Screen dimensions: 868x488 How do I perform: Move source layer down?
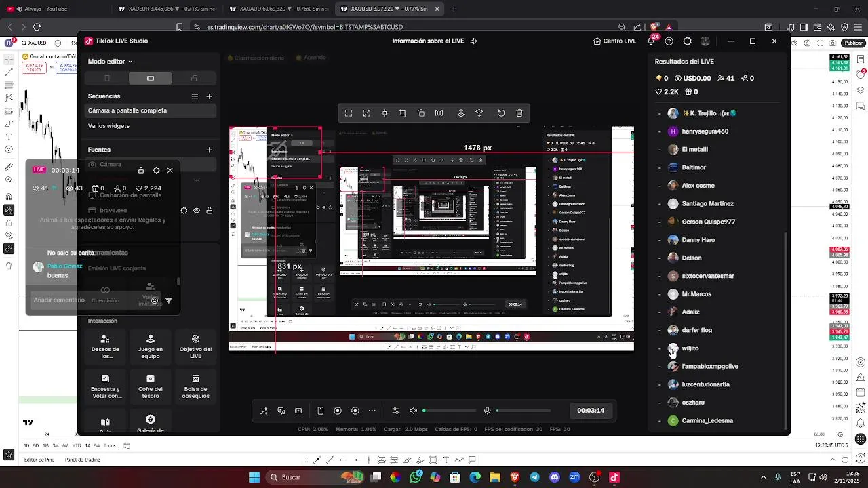pyautogui.click(x=479, y=113)
